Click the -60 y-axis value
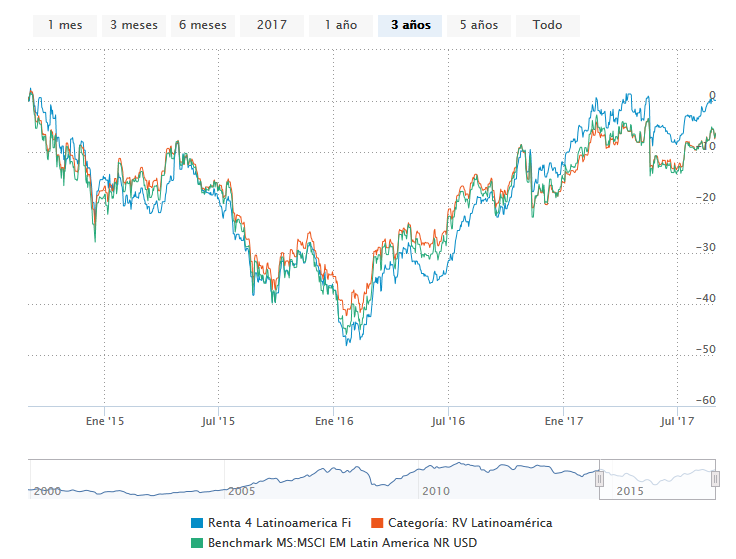 tap(705, 400)
